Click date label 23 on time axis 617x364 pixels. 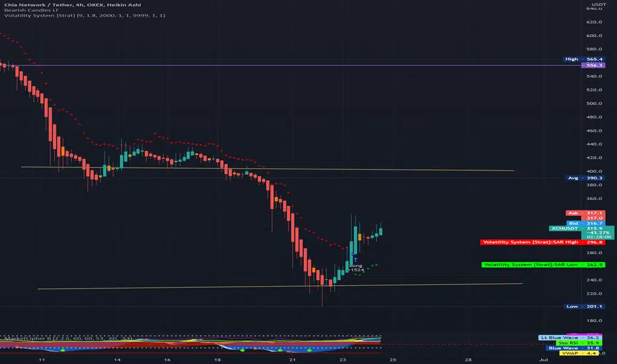tap(343, 359)
